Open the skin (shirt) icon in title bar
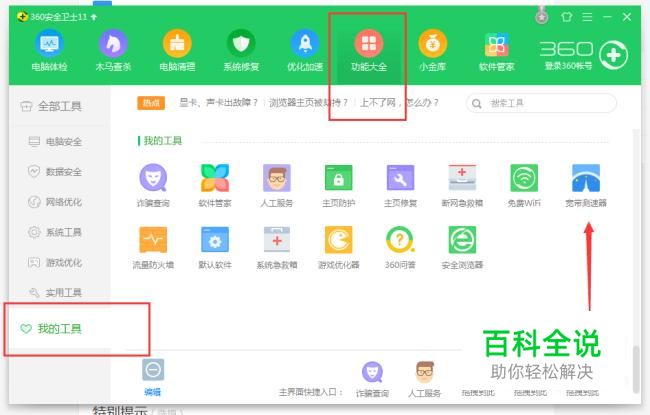The width and height of the screenshot is (650, 415). [x=566, y=17]
